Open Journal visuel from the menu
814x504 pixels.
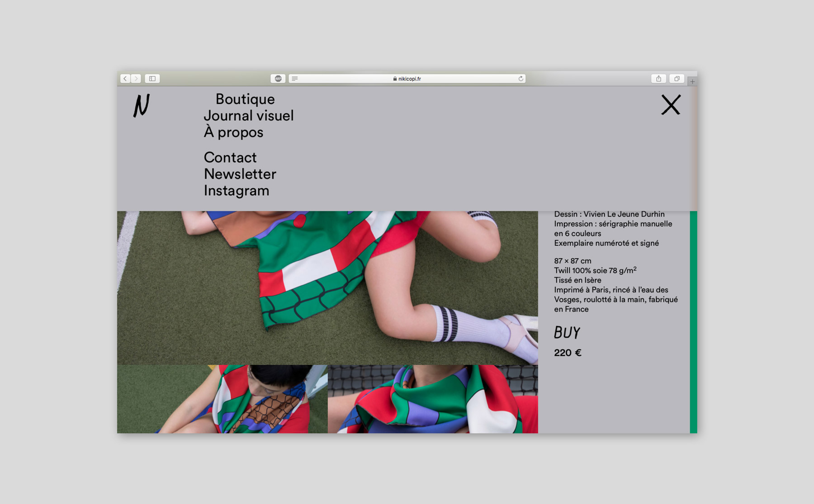249,116
